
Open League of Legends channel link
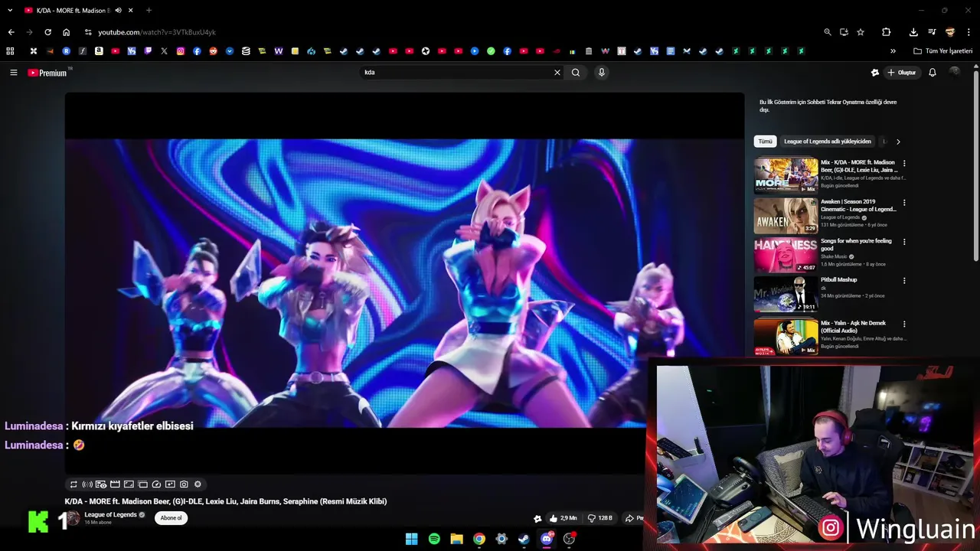point(110,515)
